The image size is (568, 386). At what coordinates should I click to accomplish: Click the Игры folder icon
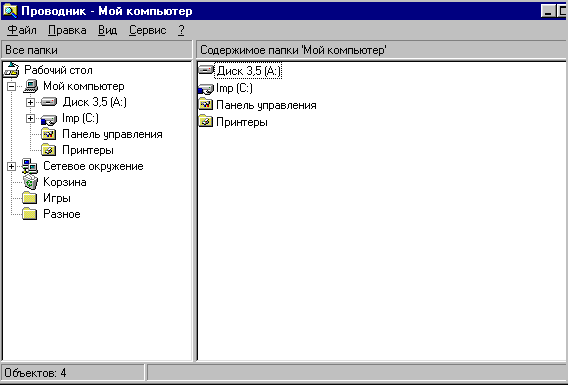(30, 198)
